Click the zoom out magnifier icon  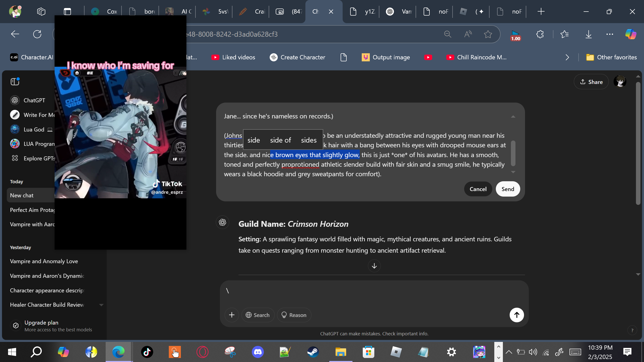[x=448, y=34]
